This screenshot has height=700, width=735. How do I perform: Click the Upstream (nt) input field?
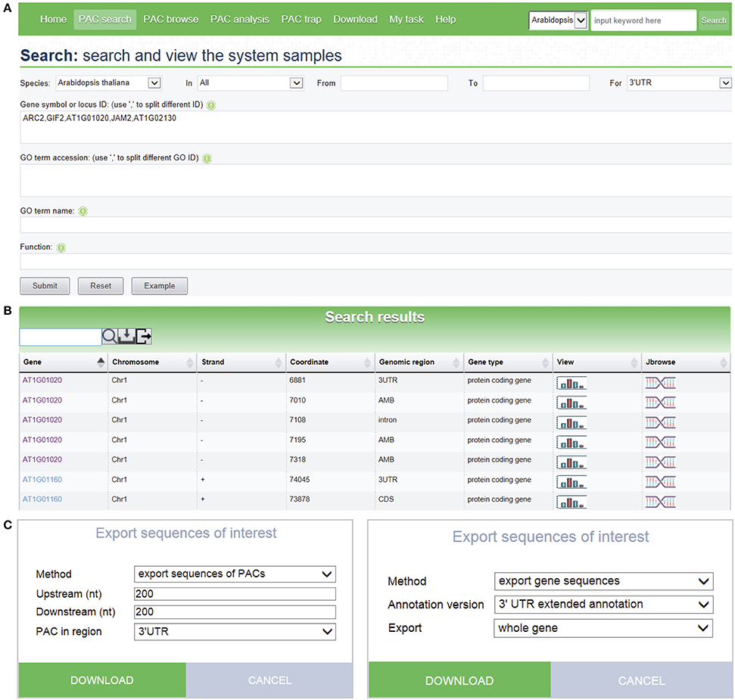(x=235, y=593)
